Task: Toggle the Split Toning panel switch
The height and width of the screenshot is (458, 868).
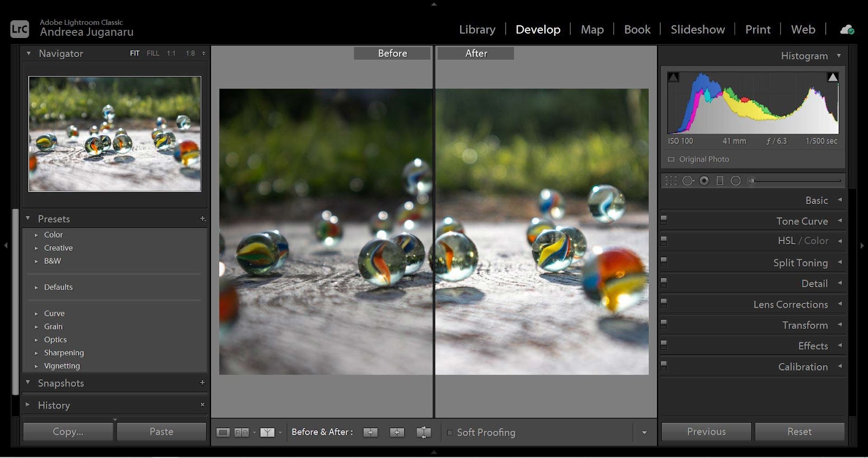Action: 663,262
